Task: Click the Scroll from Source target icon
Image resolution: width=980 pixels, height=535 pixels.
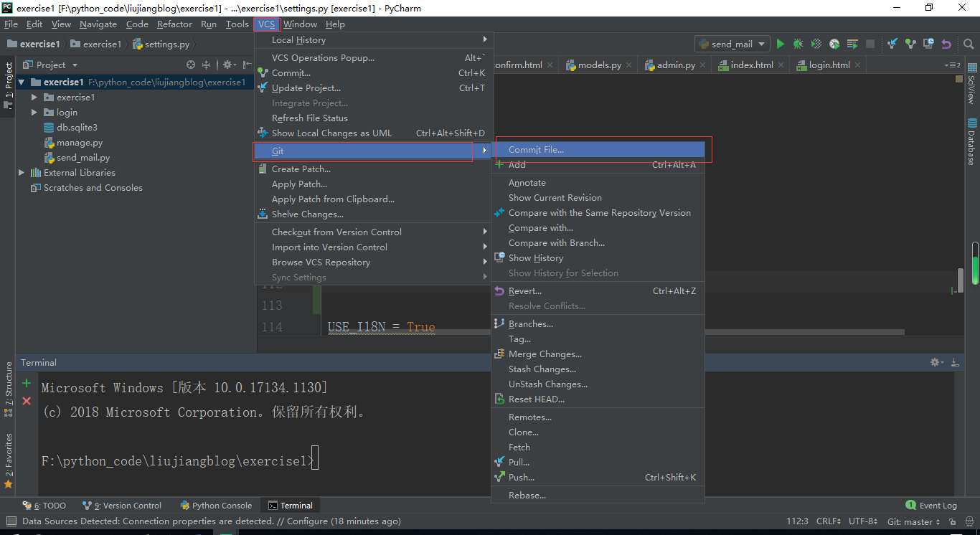Action: pyautogui.click(x=191, y=65)
